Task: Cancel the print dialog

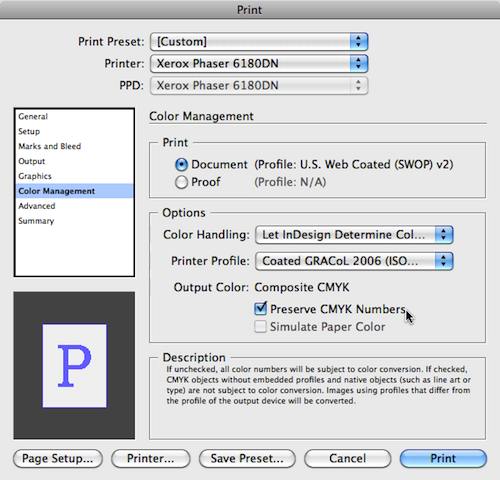Action: coord(347,459)
